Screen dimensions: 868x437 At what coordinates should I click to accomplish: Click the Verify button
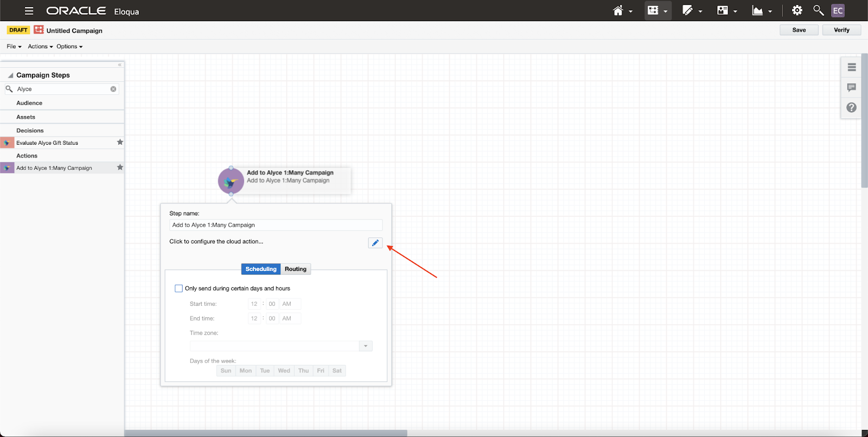[842, 30]
